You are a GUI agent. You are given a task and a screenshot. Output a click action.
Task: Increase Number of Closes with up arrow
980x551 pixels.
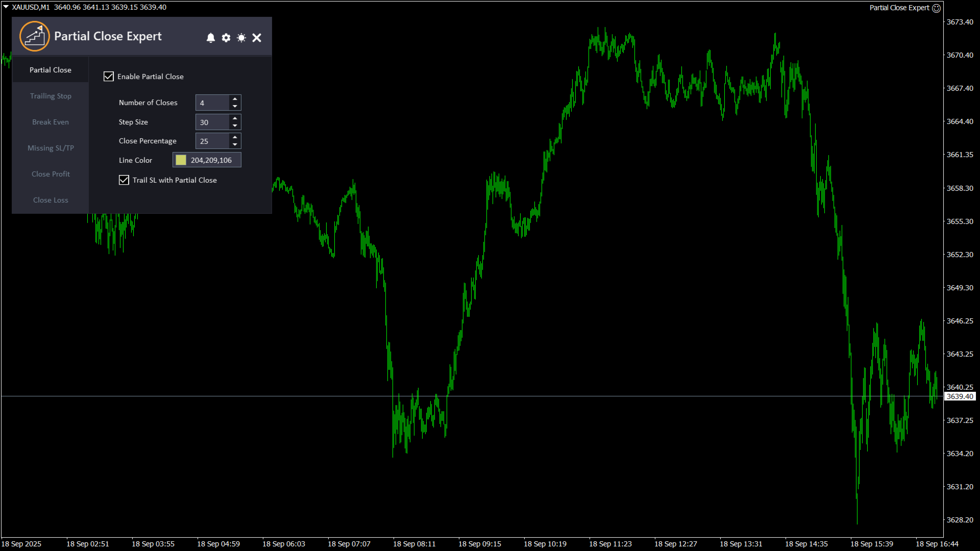coord(235,99)
